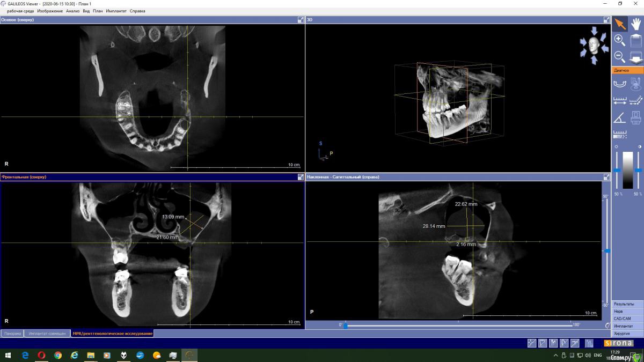Open the CAD/CAM section button

point(627,319)
